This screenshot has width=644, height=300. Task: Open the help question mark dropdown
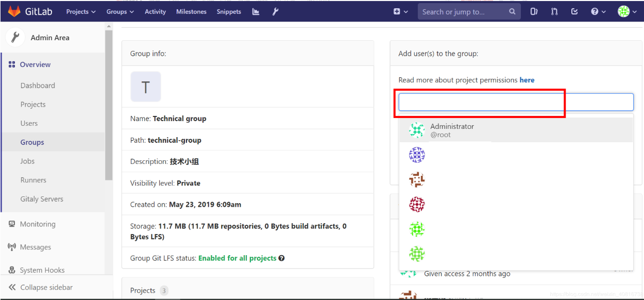tap(598, 11)
